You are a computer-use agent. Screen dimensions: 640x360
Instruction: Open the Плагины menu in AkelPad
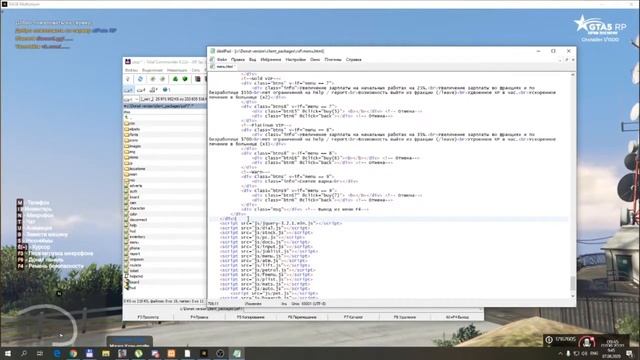(333, 60)
